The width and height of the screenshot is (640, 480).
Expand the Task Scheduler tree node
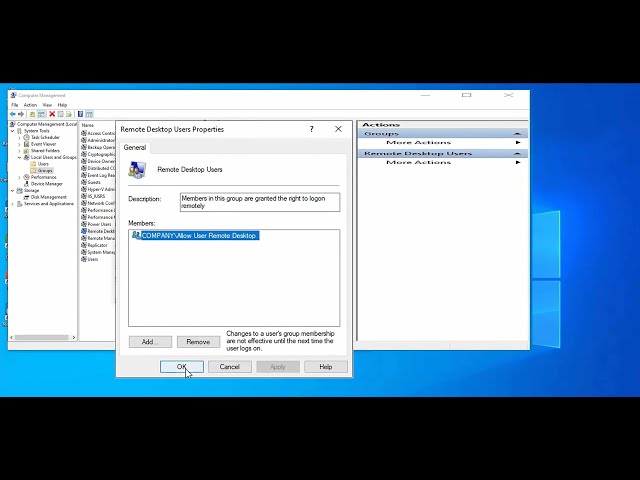point(19,138)
